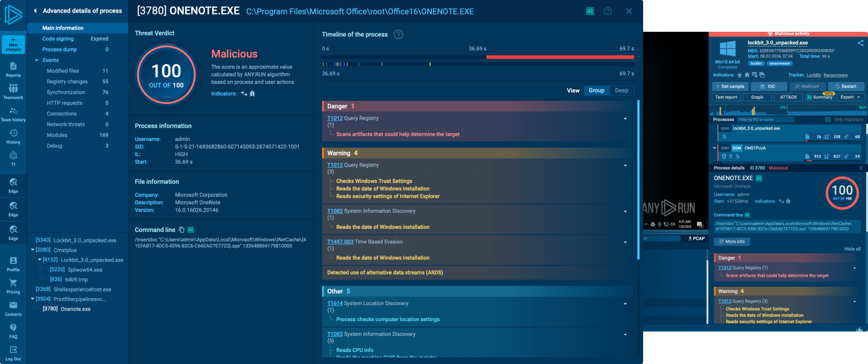Click the Restart button
868x364 pixels.
point(846,87)
